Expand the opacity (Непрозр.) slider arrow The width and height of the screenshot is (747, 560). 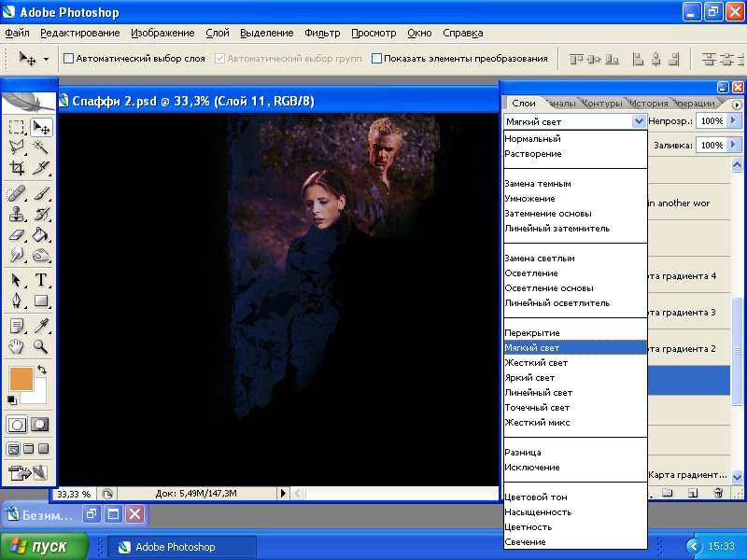pyautogui.click(x=734, y=121)
